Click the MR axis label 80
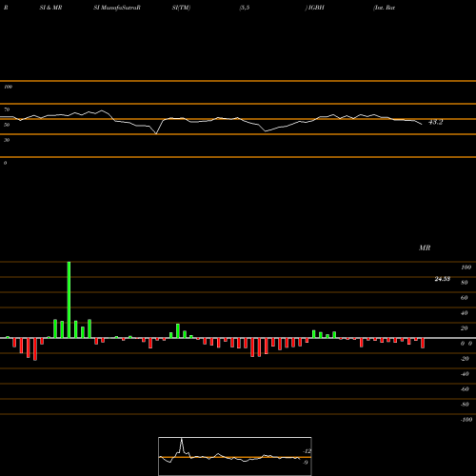476x476 pixels. 465,283
